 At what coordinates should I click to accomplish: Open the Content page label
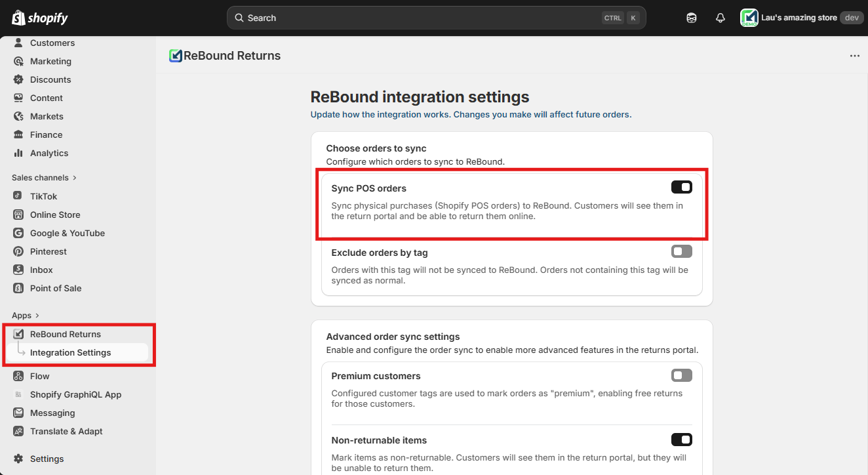[47, 98]
